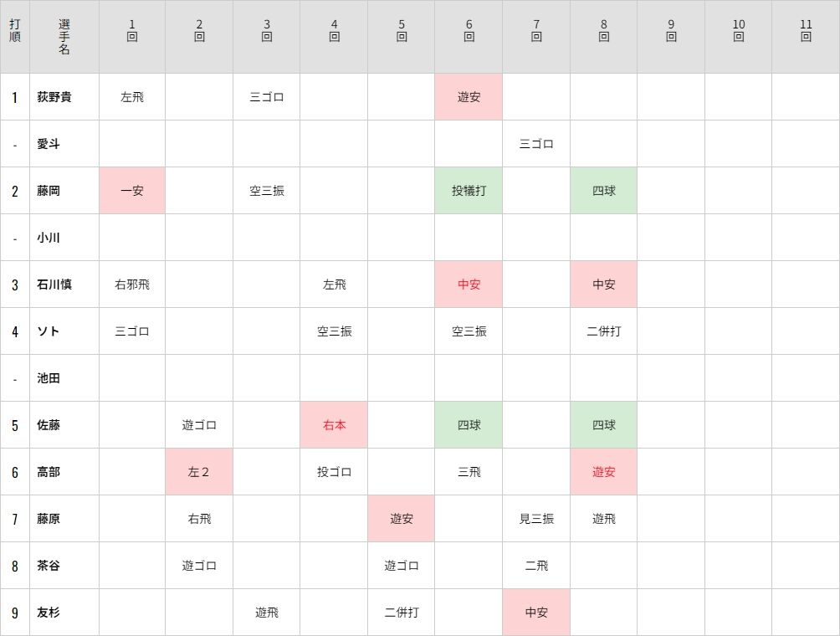Click the 右邪飛 cell in 1回
Viewport: 840px width, 636px height.
tap(132, 285)
